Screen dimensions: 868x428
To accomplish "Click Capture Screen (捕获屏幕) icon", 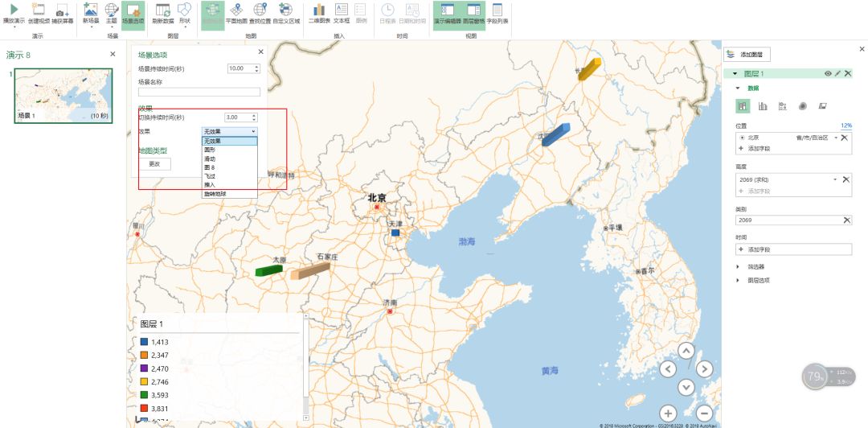I will (x=63, y=10).
